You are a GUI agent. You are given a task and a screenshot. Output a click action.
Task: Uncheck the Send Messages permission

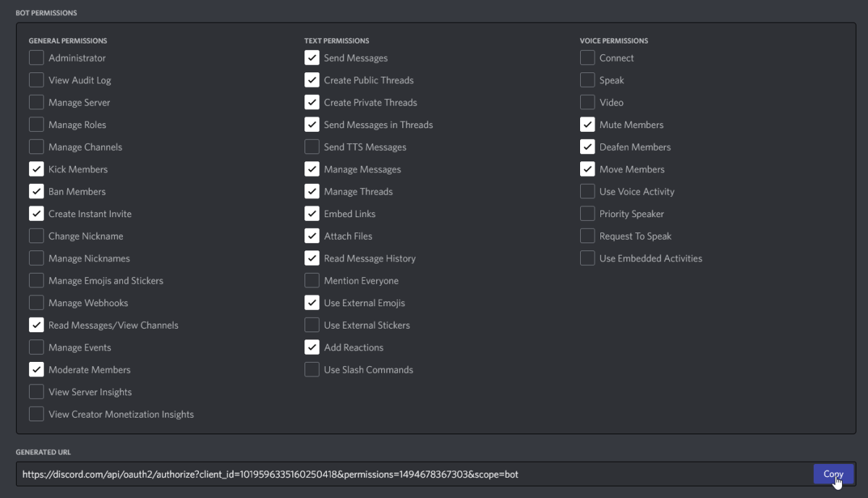tap(312, 57)
